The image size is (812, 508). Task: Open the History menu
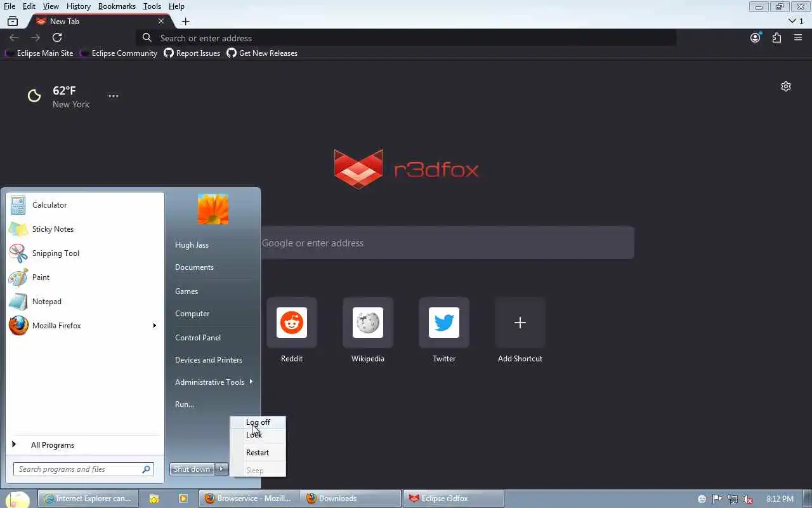pos(79,6)
